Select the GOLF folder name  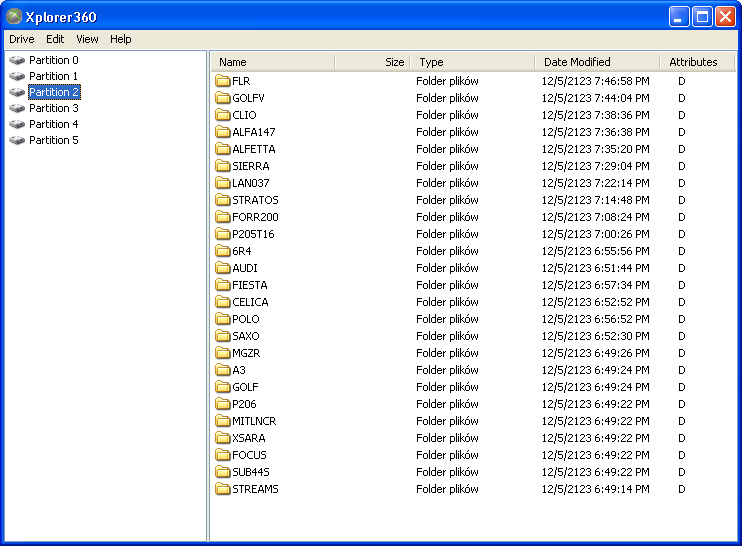pos(245,387)
